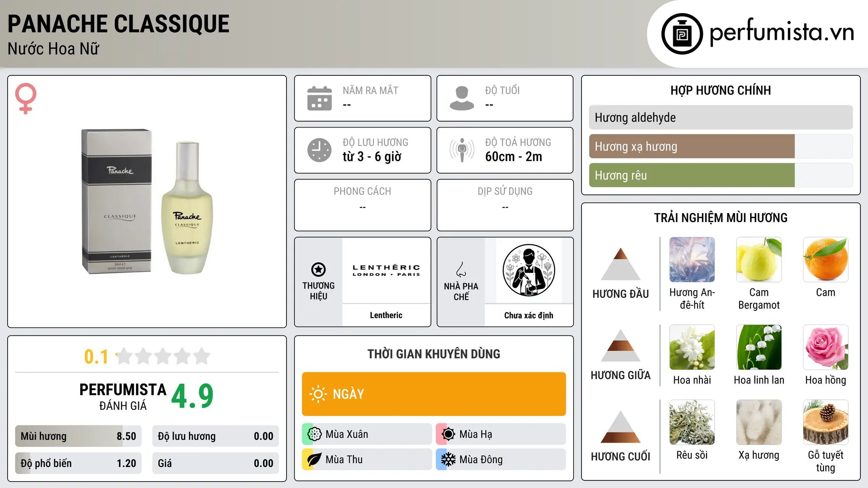This screenshot has width=868, height=488.
Task: Select the orange Ngày time bar
Action: pos(434,394)
